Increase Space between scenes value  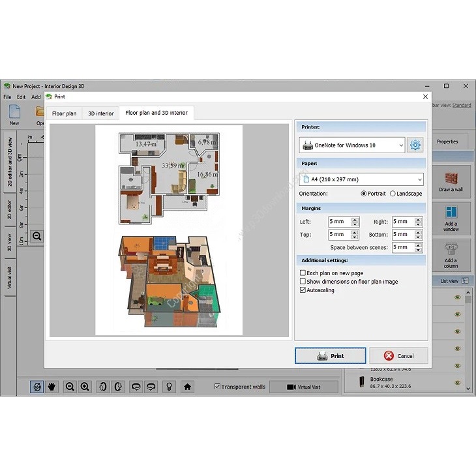click(x=419, y=245)
